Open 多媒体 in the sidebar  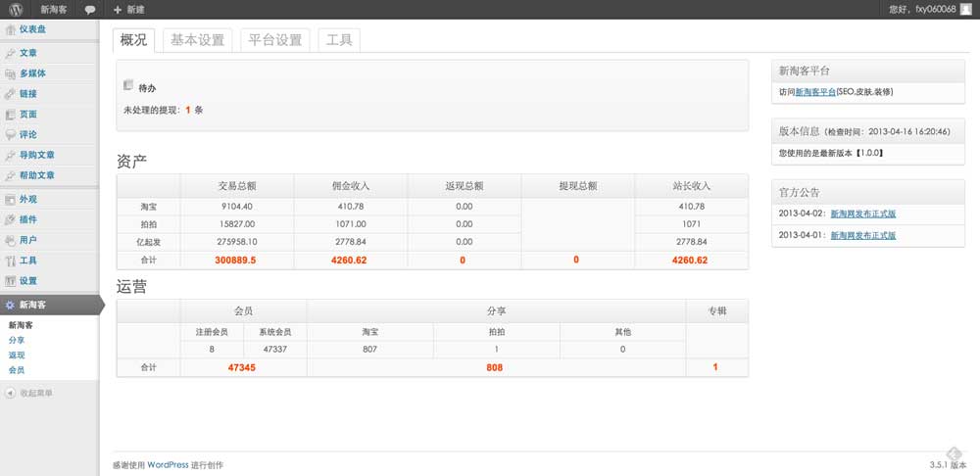point(32,73)
